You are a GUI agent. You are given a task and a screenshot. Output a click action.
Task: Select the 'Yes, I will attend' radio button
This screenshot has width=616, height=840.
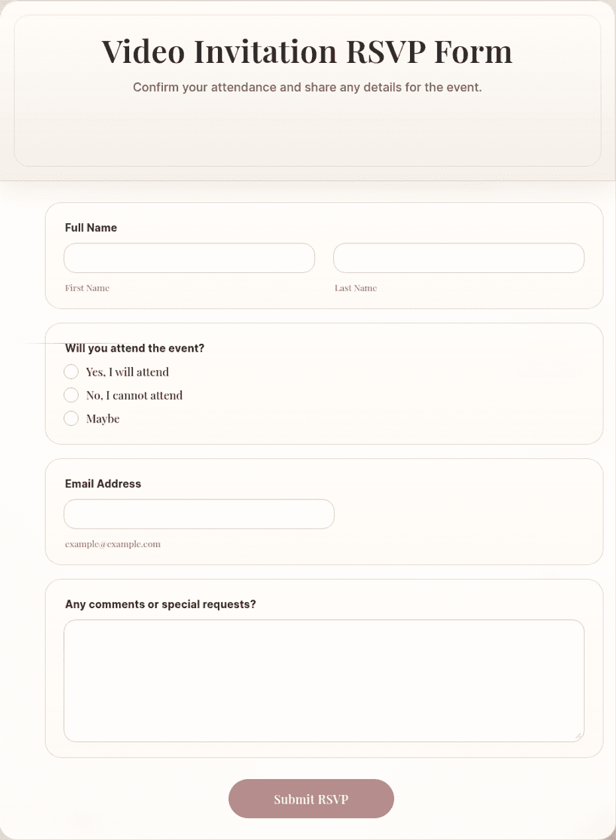(x=71, y=372)
